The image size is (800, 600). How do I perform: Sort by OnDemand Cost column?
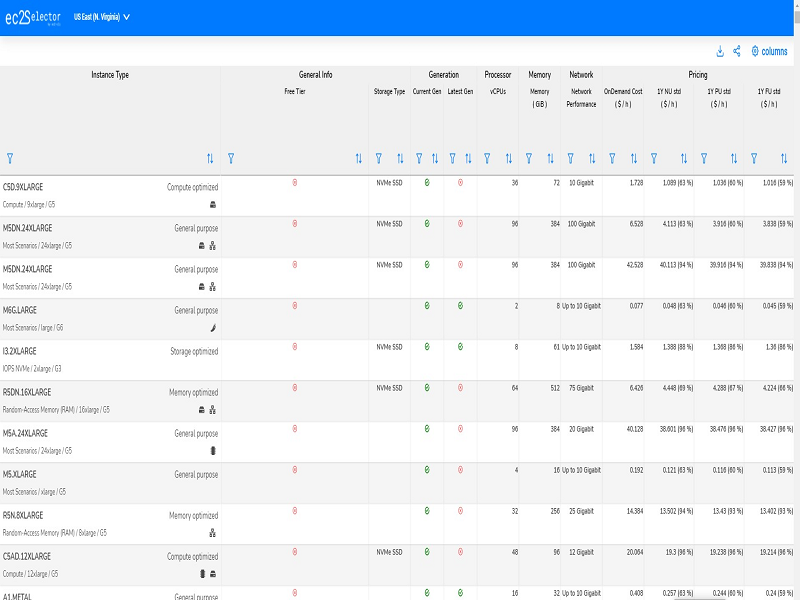tap(634, 159)
